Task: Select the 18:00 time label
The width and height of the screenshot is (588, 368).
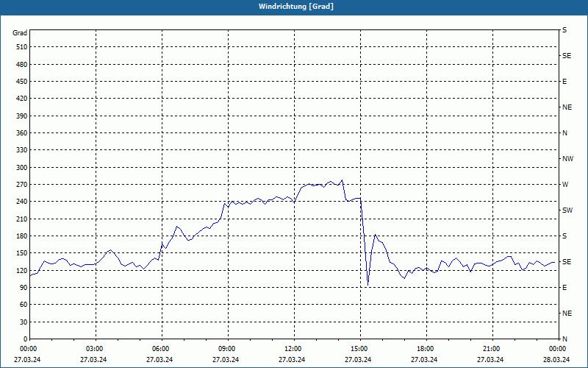Action: [426, 349]
